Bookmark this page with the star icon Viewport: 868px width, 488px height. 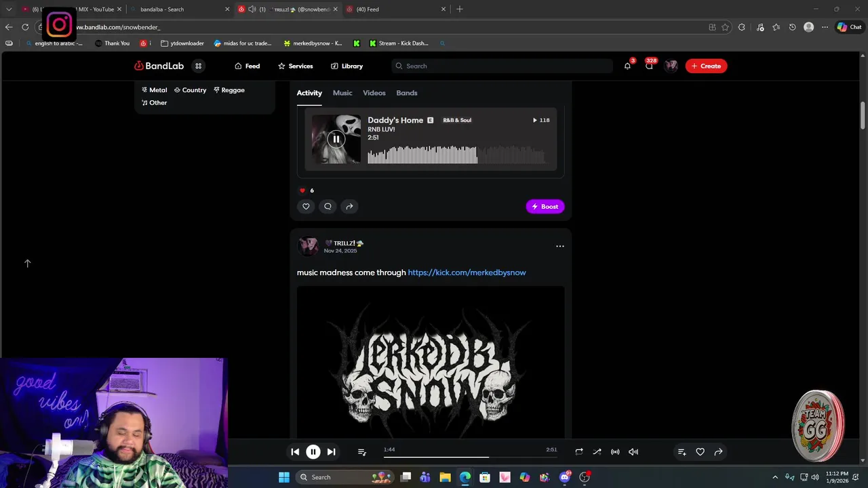pos(725,27)
